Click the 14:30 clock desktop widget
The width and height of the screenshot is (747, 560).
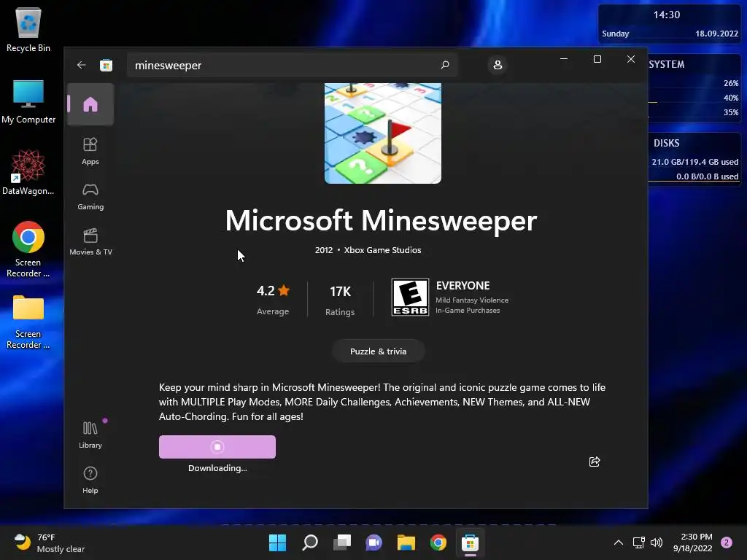click(670, 24)
